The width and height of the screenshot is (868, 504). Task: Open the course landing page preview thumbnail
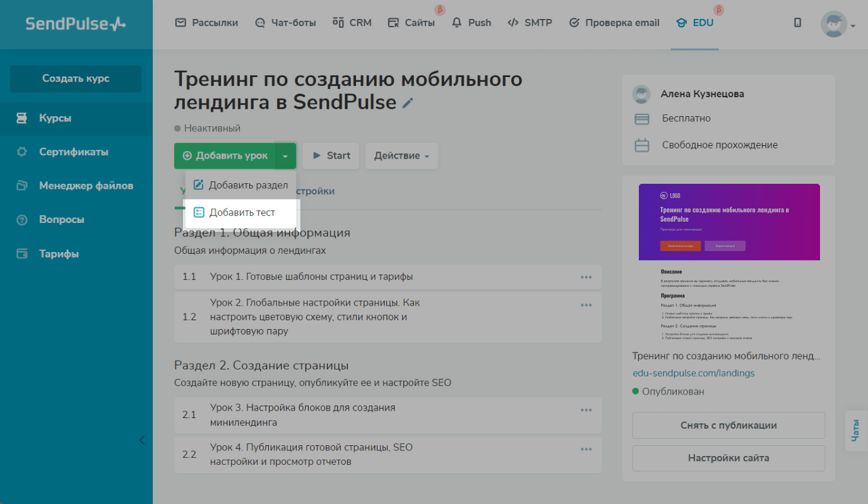pos(729,262)
